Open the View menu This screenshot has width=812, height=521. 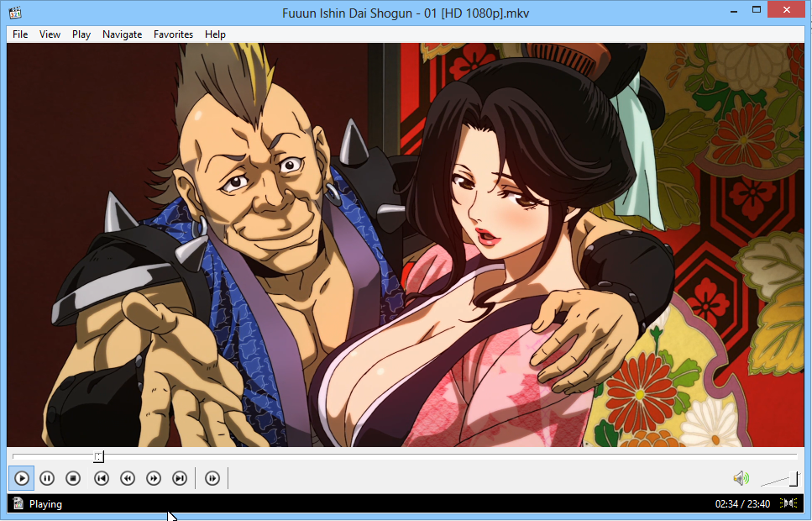50,34
